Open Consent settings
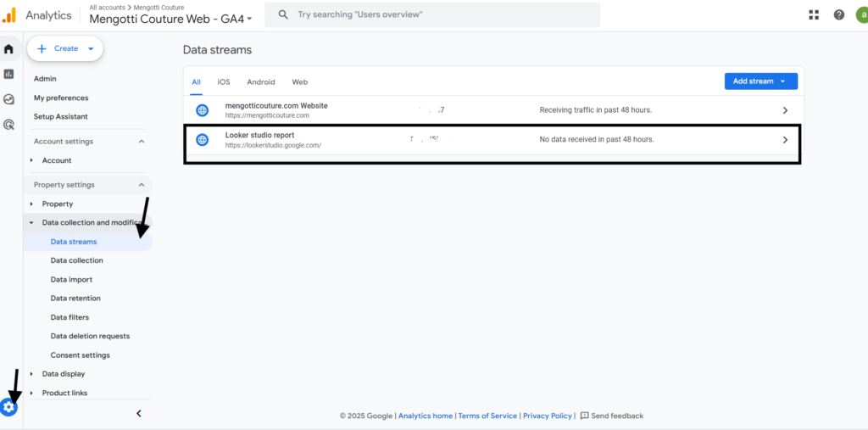This screenshot has height=430, width=868. 81,355
